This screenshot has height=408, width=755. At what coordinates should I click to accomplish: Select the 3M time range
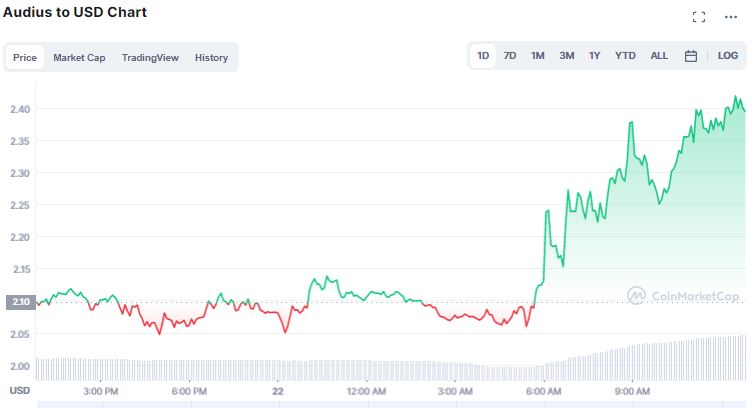[x=567, y=55]
